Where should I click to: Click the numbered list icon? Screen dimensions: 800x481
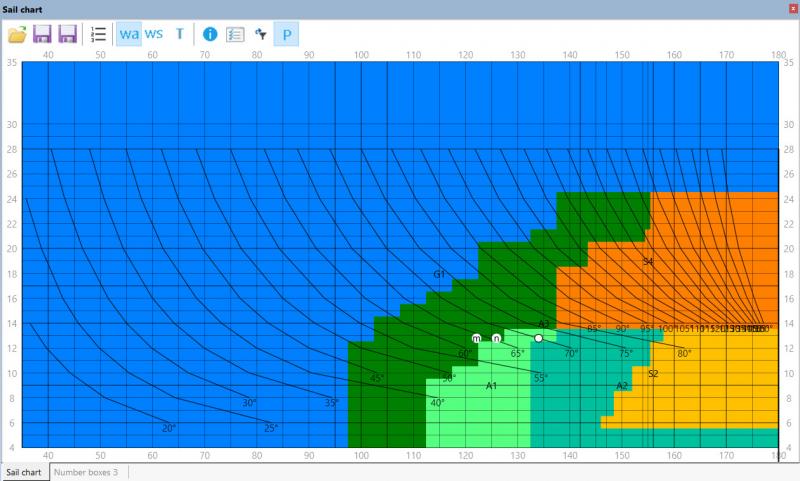click(98, 34)
